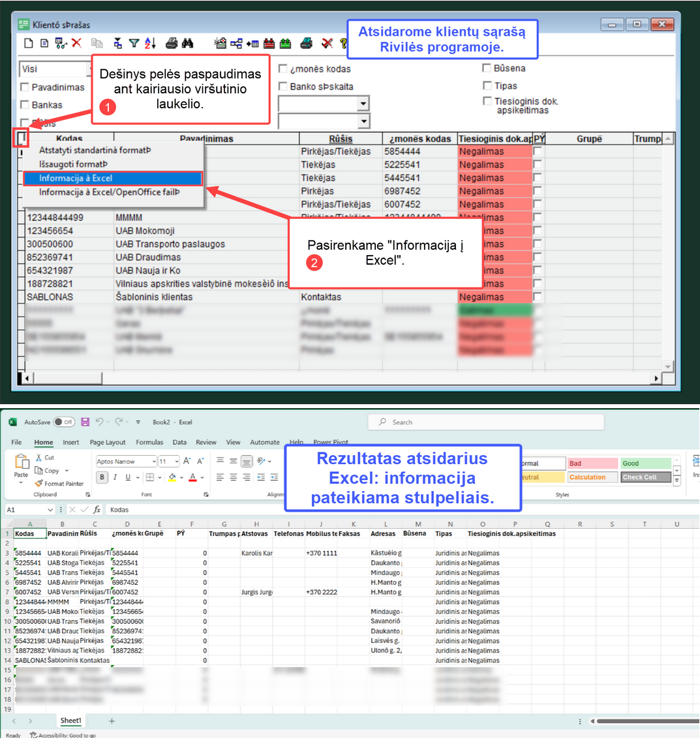700x740 pixels.
Task: Click the Orientation text angle icon in Excel
Action: pyautogui.click(x=261, y=461)
